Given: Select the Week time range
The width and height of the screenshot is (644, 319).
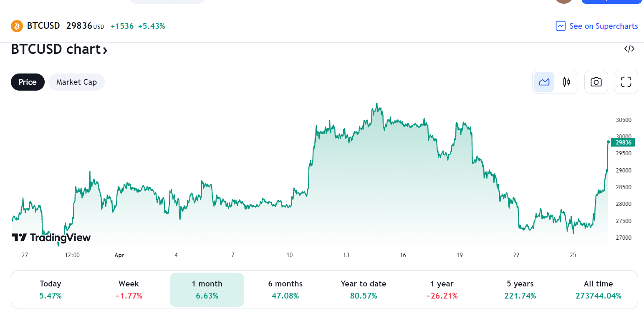Looking at the screenshot, I should 129,290.
